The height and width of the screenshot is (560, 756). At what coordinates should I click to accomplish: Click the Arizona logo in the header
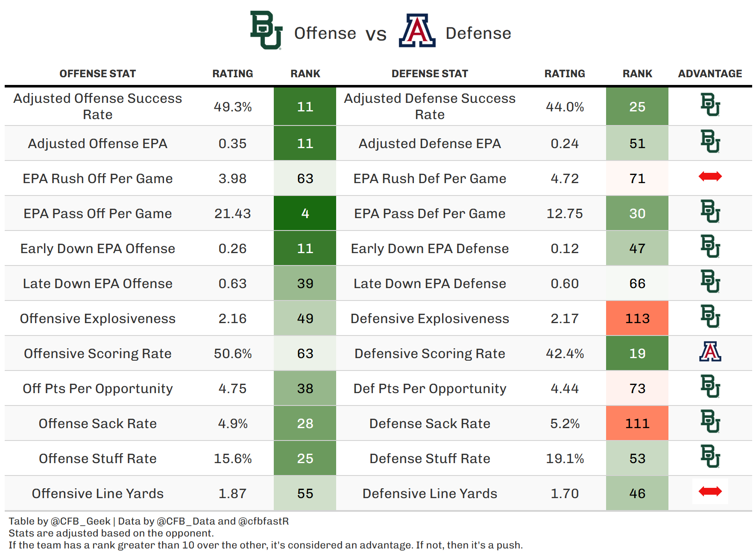click(x=417, y=31)
